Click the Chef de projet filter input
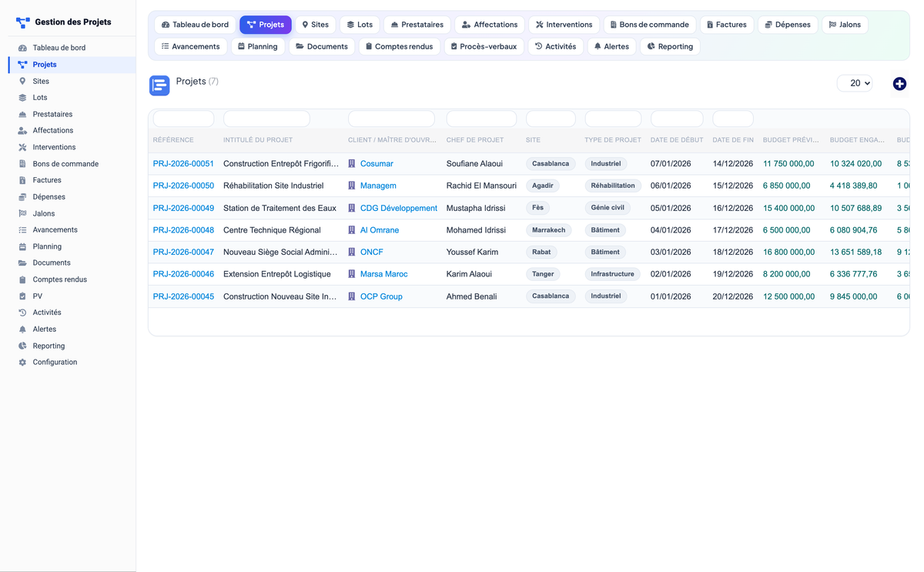The width and height of the screenshot is (924, 572). tap(481, 119)
